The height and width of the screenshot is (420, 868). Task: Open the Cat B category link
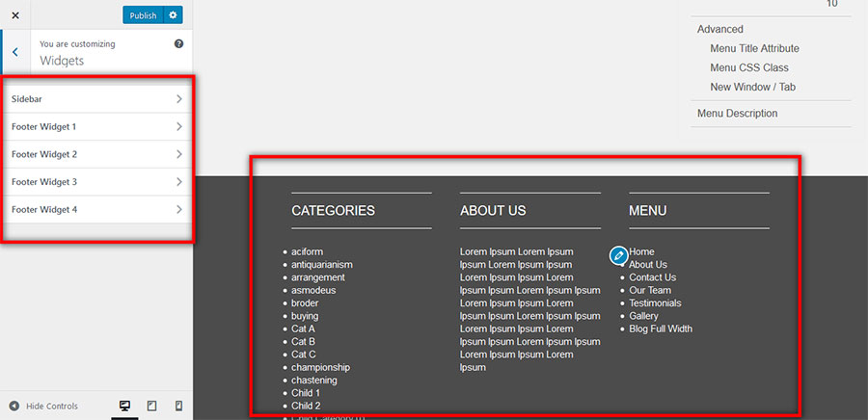pos(304,342)
